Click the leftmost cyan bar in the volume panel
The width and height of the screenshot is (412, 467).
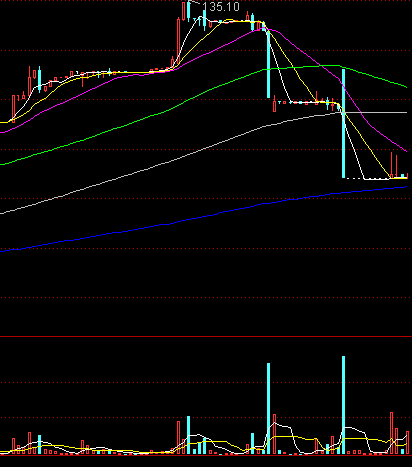pos(39,444)
